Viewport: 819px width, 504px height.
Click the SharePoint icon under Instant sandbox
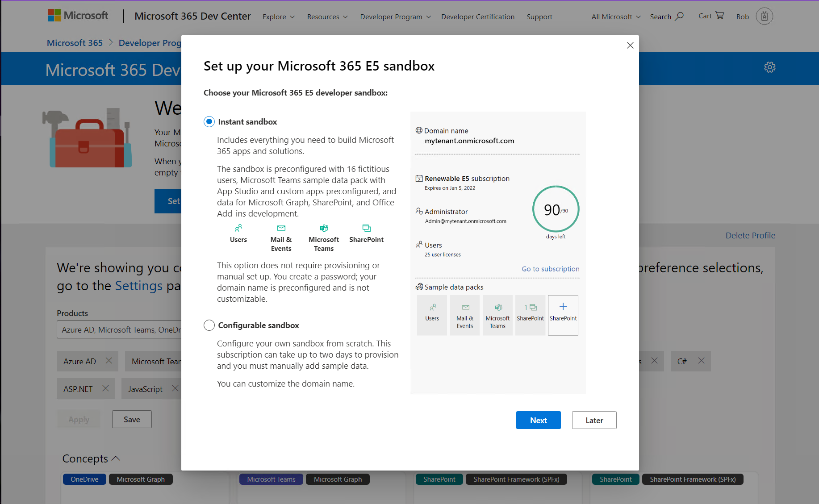[x=366, y=228]
